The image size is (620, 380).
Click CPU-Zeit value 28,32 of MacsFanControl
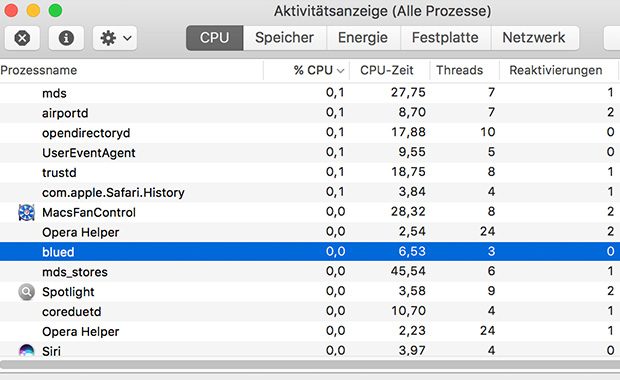[408, 212]
